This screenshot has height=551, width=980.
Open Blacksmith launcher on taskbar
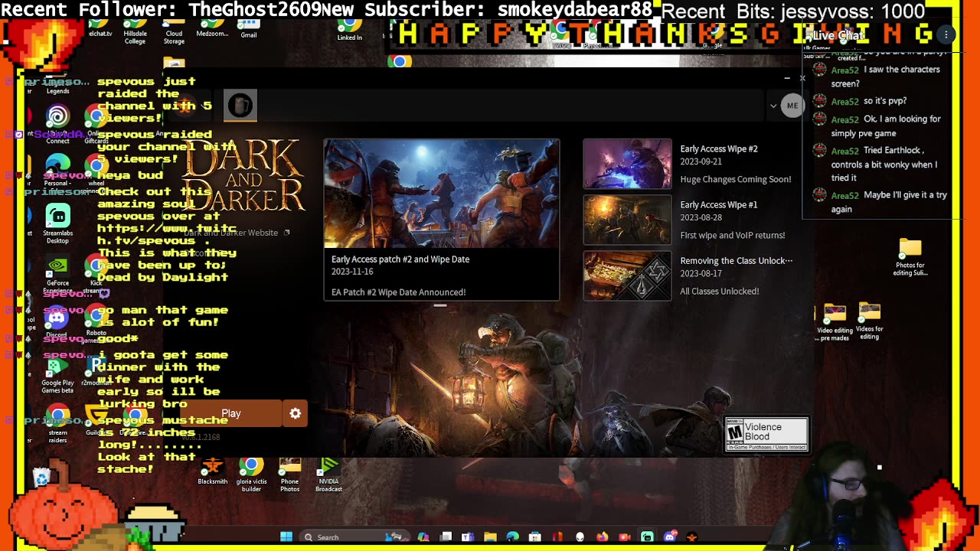[x=692, y=537]
